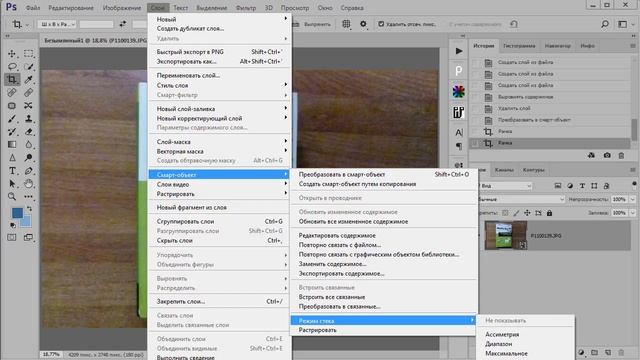The height and width of the screenshot is (360, 640).
Task: Switch to the 'Каналы' tab
Action: (504, 170)
